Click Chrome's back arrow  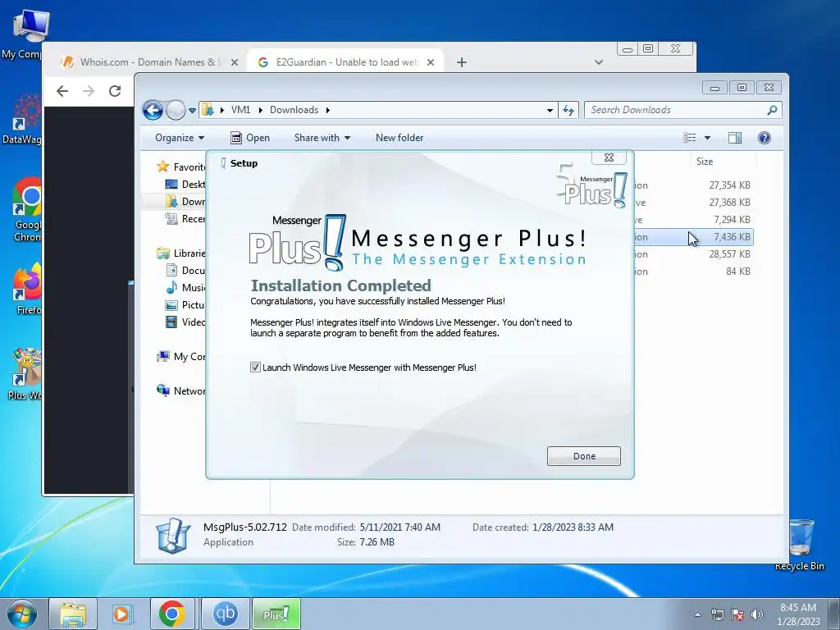[x=62, y=91]
